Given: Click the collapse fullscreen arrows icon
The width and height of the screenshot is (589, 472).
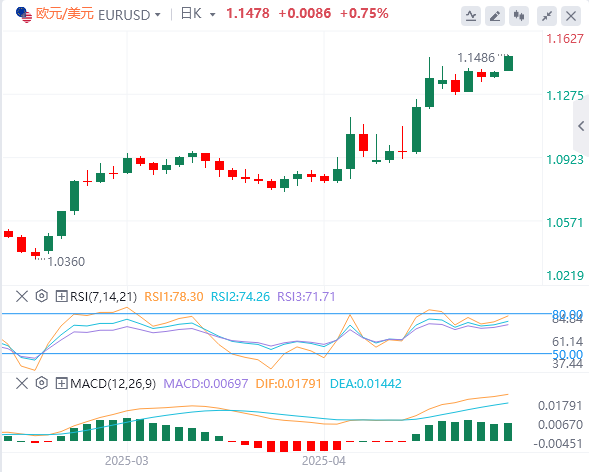Looking at the screenshot, I should click(547, 16).
